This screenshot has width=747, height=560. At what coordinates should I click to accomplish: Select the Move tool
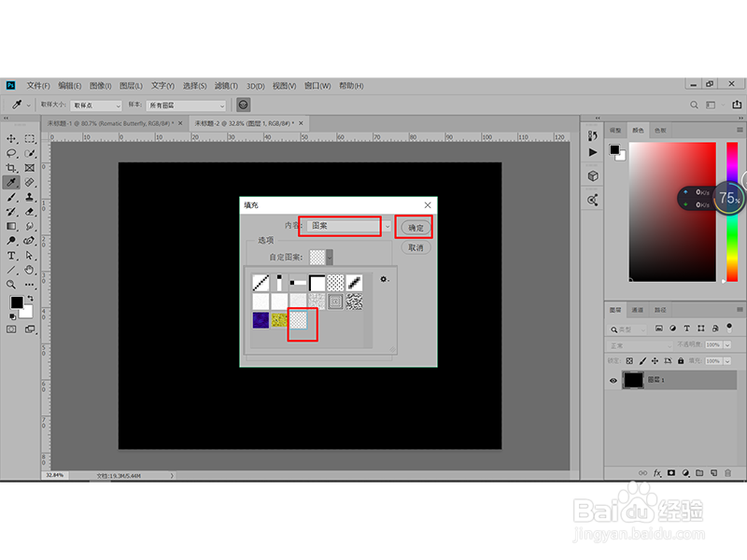click(x=11, y=138)
